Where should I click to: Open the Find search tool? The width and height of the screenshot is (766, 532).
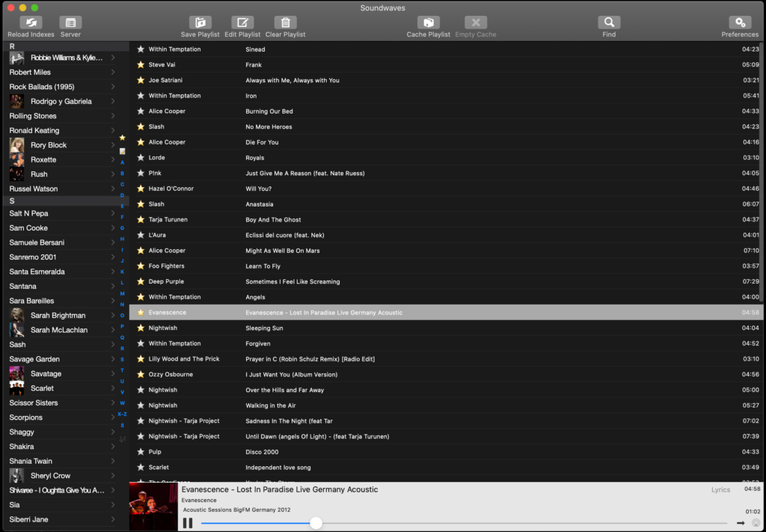point(609,23)
